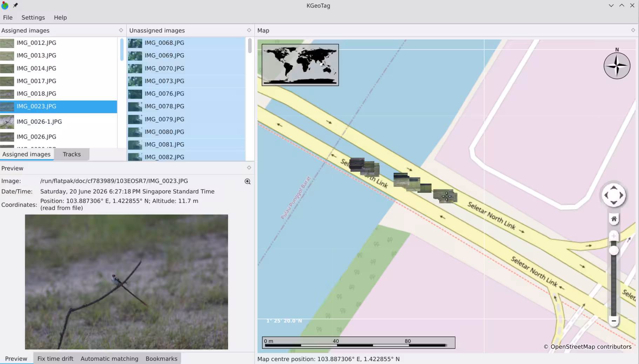Open the File menu
639x364 pixels.
click(8, 18)
